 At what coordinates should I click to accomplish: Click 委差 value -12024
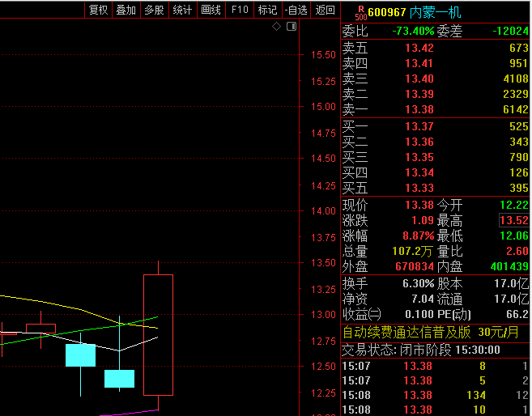pyautogui.click(x=511, y=32)
